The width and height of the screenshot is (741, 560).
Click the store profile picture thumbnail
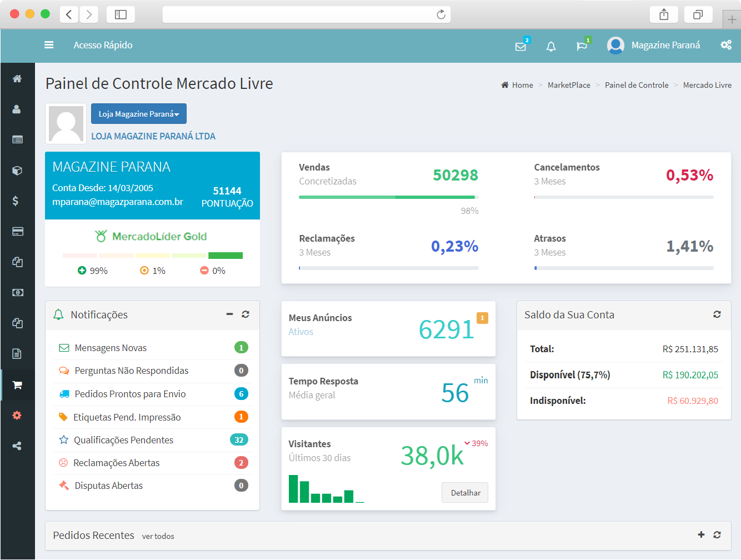pyautogui.click(x=66, y=124)
